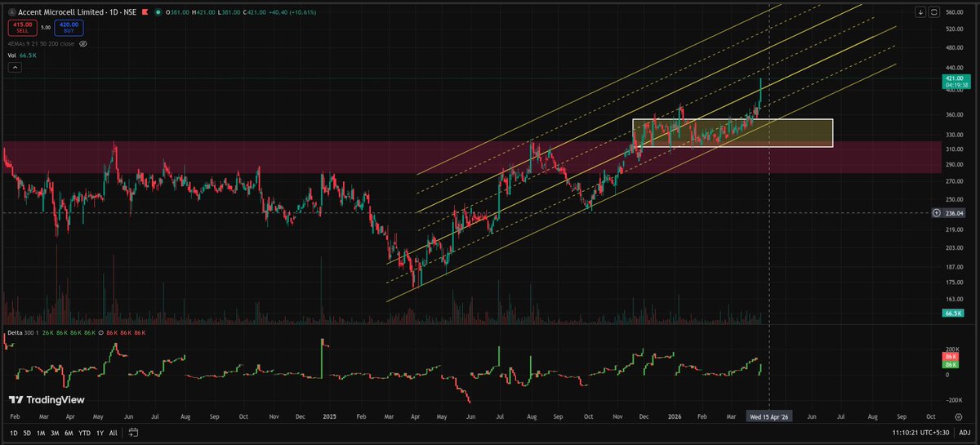This screenshot has height=445, width=980.
Task: Click the current price label 421.00
Action: pyautogui.click(x=954, y=78)
